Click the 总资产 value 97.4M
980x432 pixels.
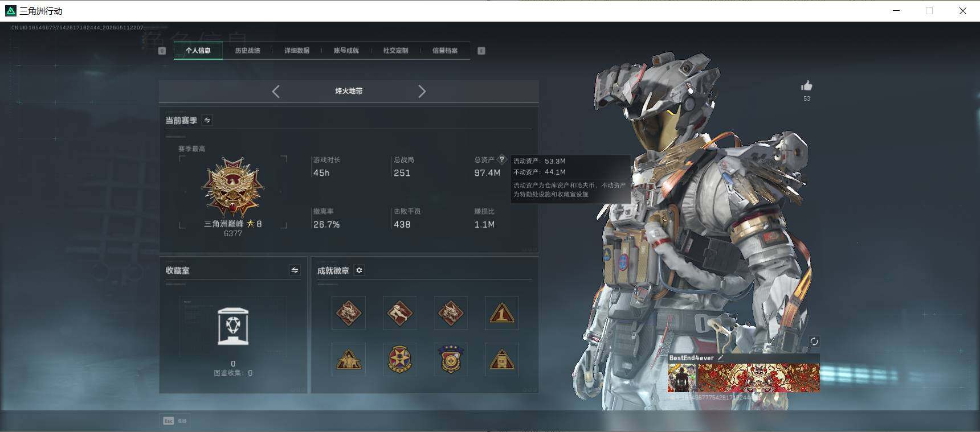click(487, 173)
